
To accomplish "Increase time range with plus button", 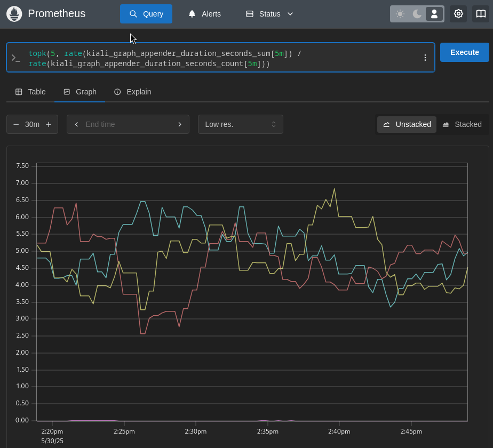I will [x=49, y=124].
